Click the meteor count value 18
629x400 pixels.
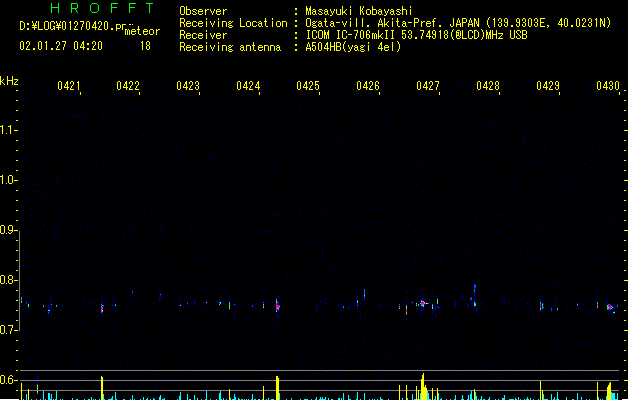tap(145, 46)
